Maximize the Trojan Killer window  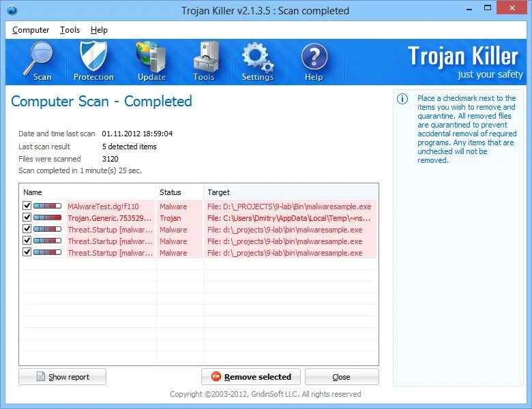[488, 8]
